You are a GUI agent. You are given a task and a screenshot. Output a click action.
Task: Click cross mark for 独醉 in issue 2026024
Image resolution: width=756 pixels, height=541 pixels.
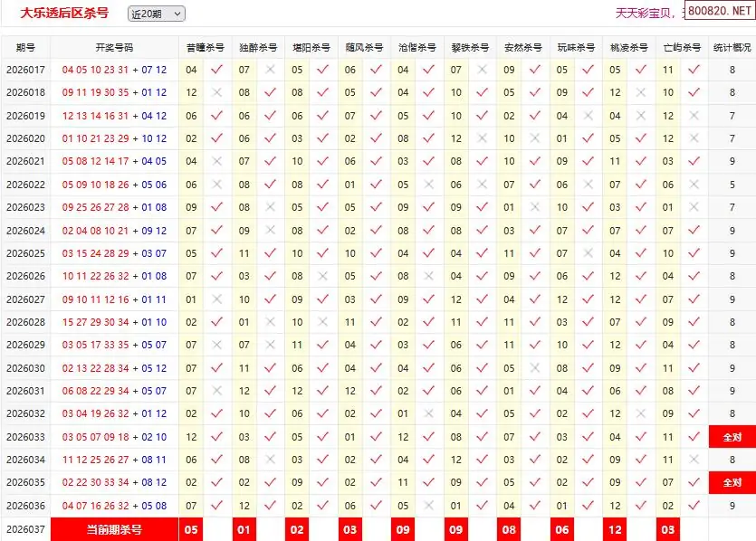pos(269,231)
